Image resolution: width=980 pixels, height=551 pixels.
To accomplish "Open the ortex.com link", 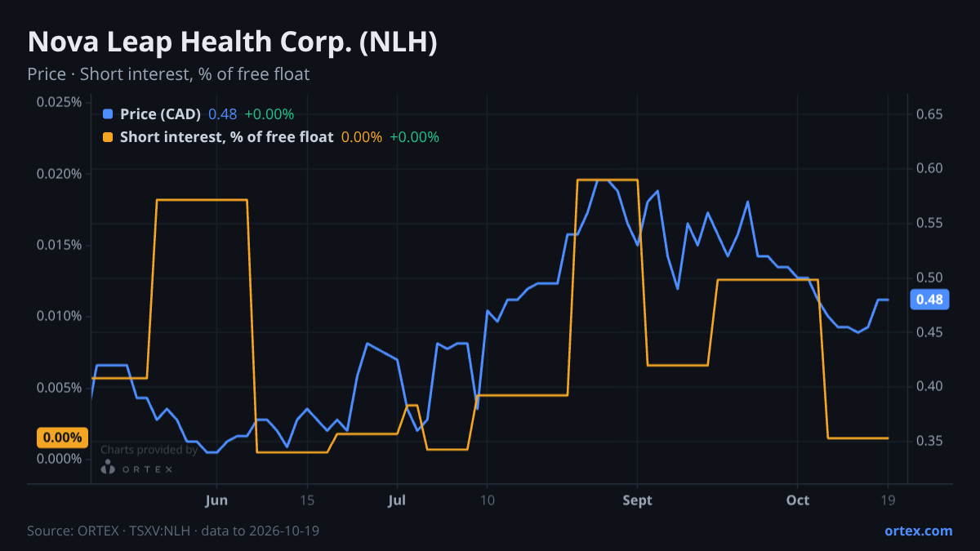I will [x=918, y=531].
